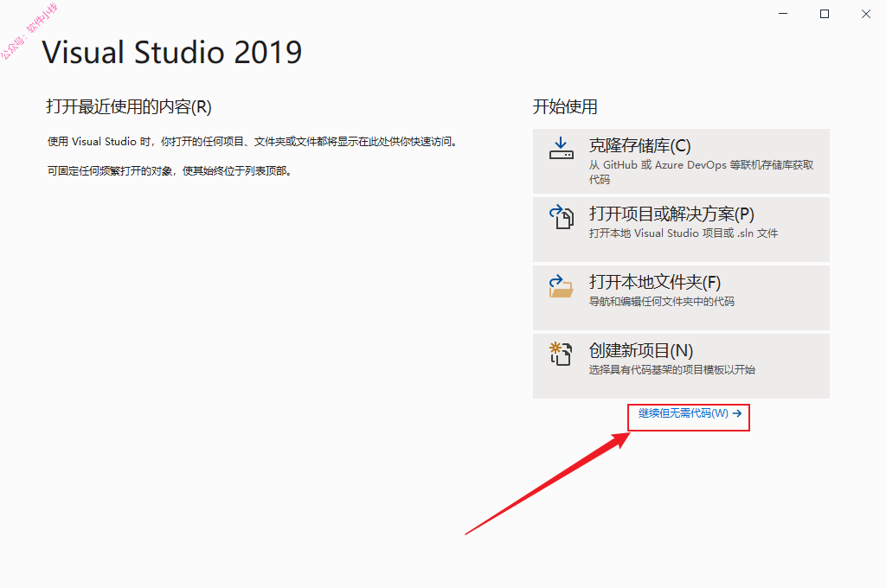Click the .sln file description text
Viewport: 886px width, 588px height.
coord(684,233)
